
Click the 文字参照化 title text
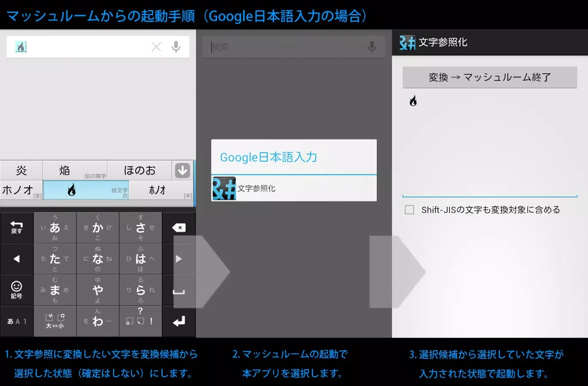[443, 42]
